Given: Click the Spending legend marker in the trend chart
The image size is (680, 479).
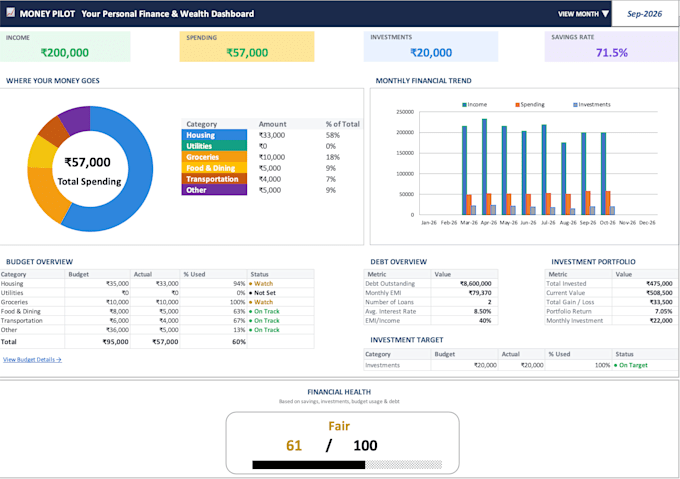Looking at the screenshot, I should 517,105.
